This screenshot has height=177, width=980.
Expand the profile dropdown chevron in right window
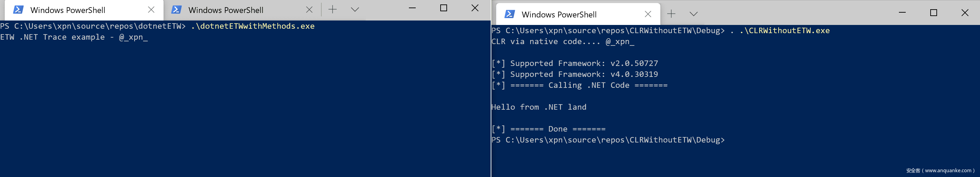pos(693,14)
